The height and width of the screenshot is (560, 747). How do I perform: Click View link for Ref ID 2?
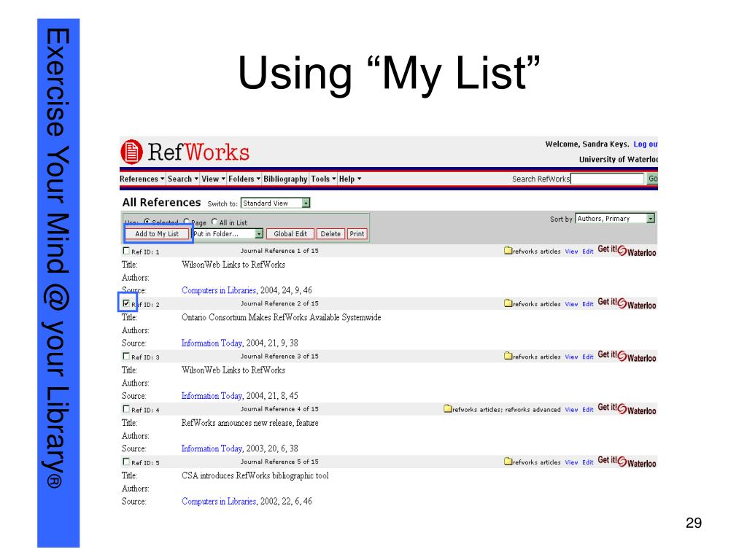[x=571, y=304]
